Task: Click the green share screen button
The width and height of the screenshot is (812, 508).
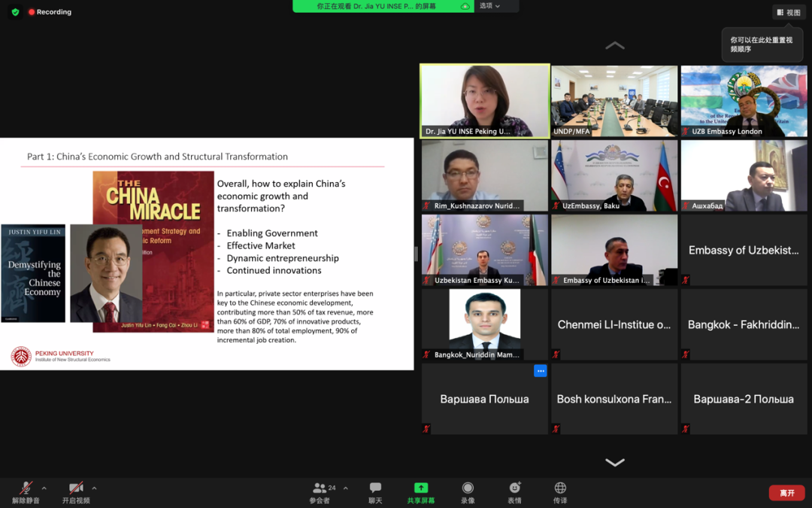Action: (x=421, y=492)
